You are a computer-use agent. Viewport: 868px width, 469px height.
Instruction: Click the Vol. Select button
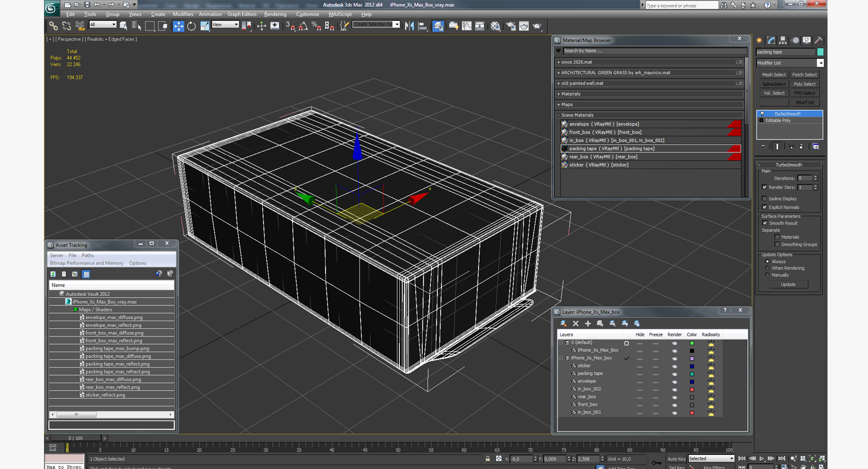coord(774,93)
